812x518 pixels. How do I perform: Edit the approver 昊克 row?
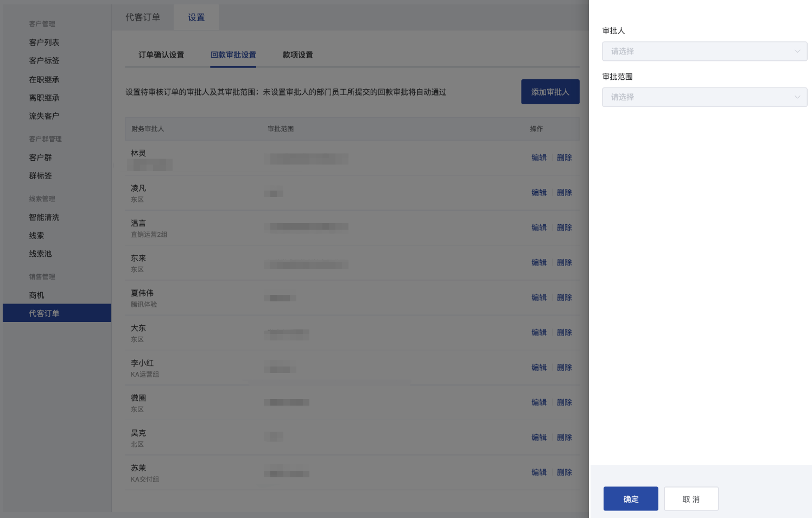539,437
